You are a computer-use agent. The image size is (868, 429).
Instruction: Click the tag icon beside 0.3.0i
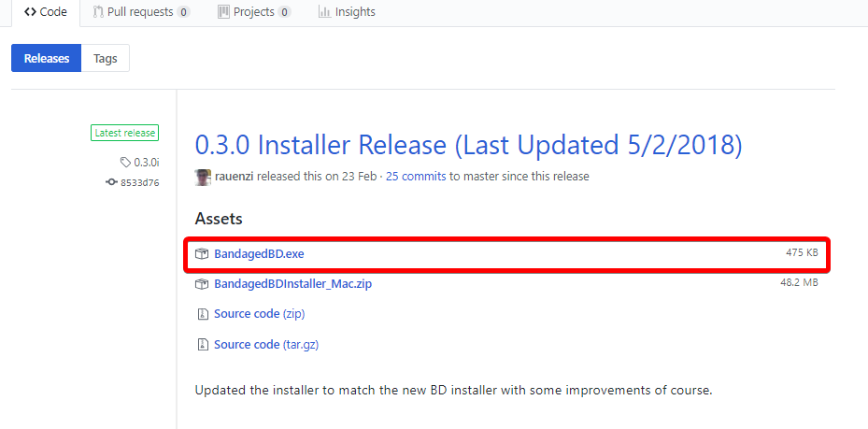coord(125,163)
